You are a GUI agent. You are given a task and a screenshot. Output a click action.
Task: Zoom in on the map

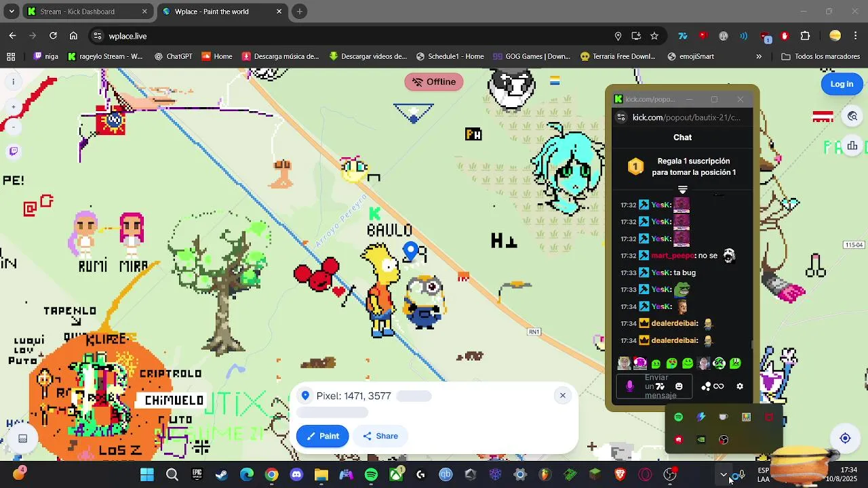point(13,107)
